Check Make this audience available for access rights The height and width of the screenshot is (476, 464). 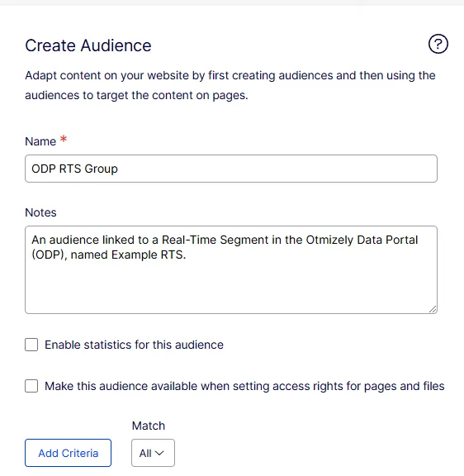point(31,386)
